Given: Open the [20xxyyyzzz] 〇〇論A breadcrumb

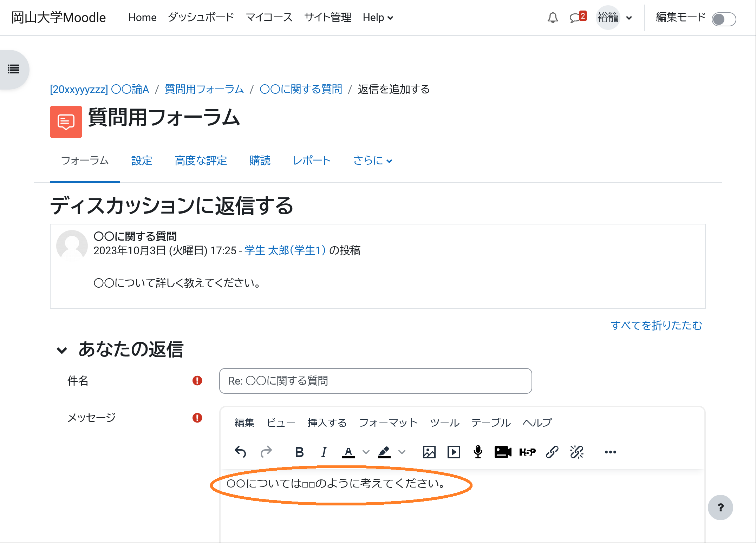Looking at the screenshot, I should pyautogui.click(x=99, y=89).
